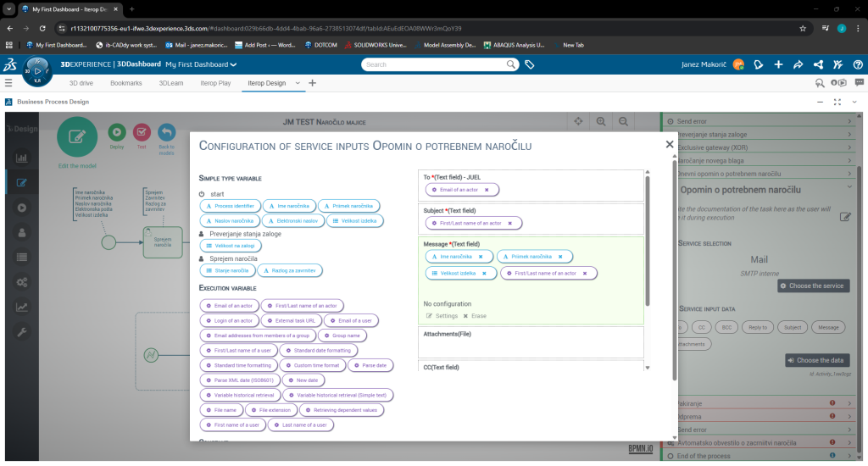Click the input fields panel scrollbar
The image size is (868, 466).
point(649,237)
